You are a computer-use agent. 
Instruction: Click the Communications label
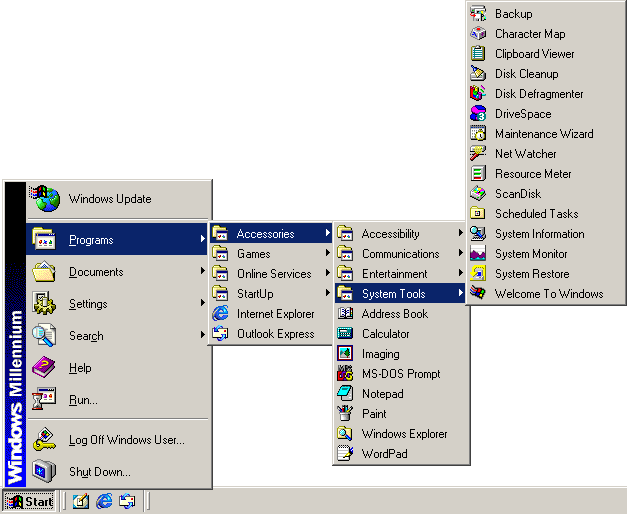click(400, 254)
